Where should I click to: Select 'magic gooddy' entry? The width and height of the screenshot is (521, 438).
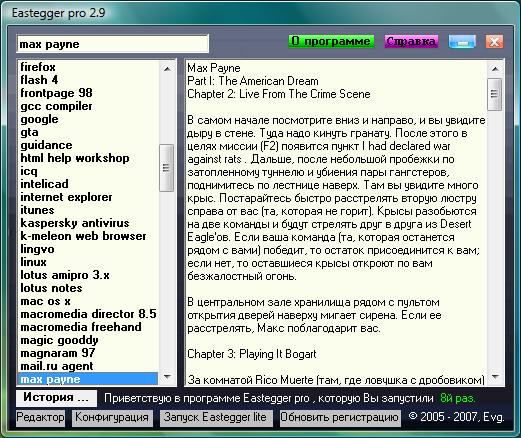click(88, 340)
